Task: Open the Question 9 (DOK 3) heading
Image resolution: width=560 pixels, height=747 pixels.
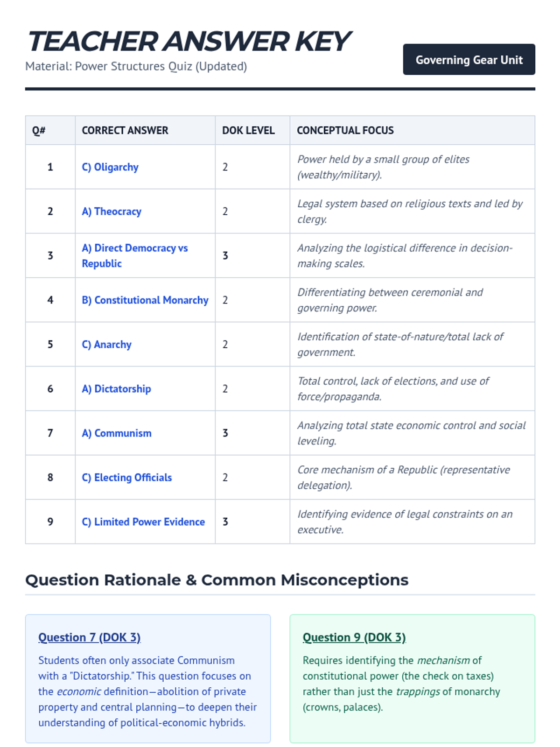Action: pos(354,637)
